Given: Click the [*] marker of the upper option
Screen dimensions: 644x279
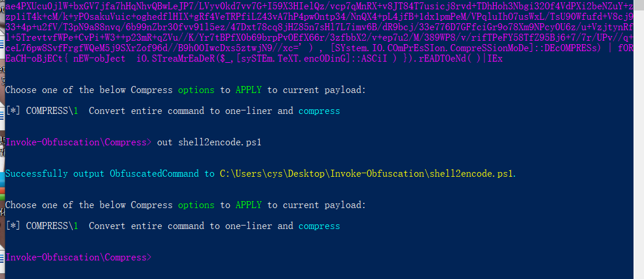Looking at the screenshot, I should click(13, 110).
